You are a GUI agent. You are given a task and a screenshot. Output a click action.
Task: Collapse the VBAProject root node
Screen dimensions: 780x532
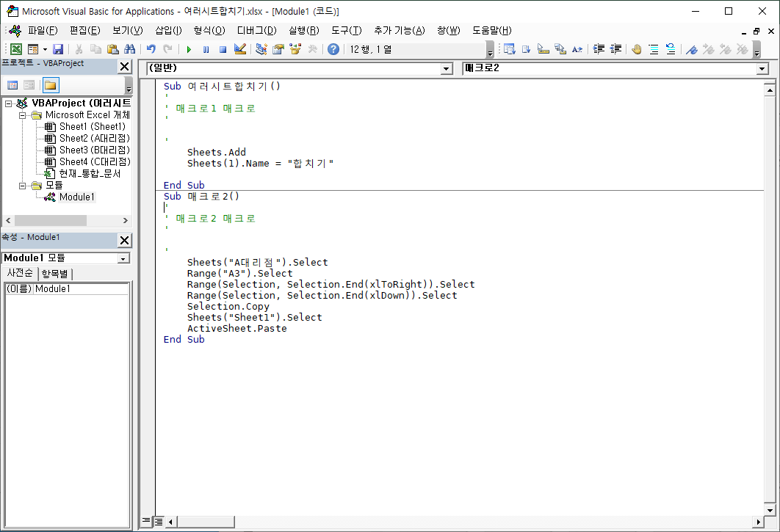tap(9, 103)
